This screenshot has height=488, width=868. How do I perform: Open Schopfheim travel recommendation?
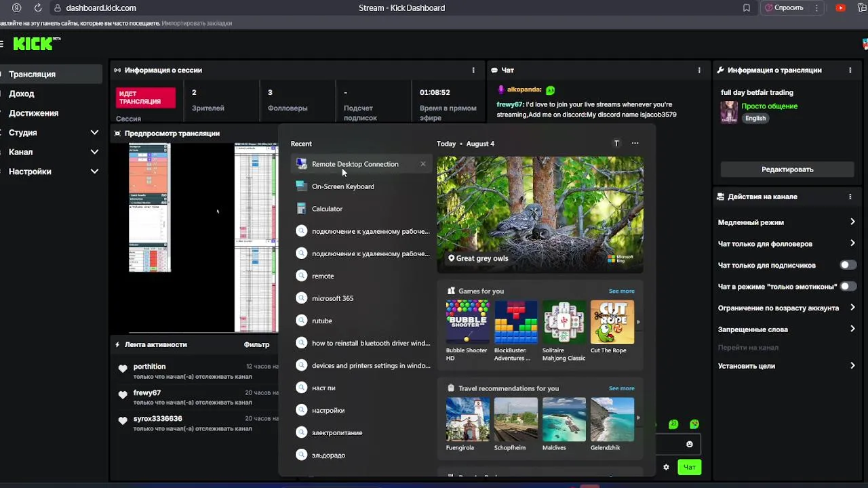pyautogui.click(x=515, y=425)
